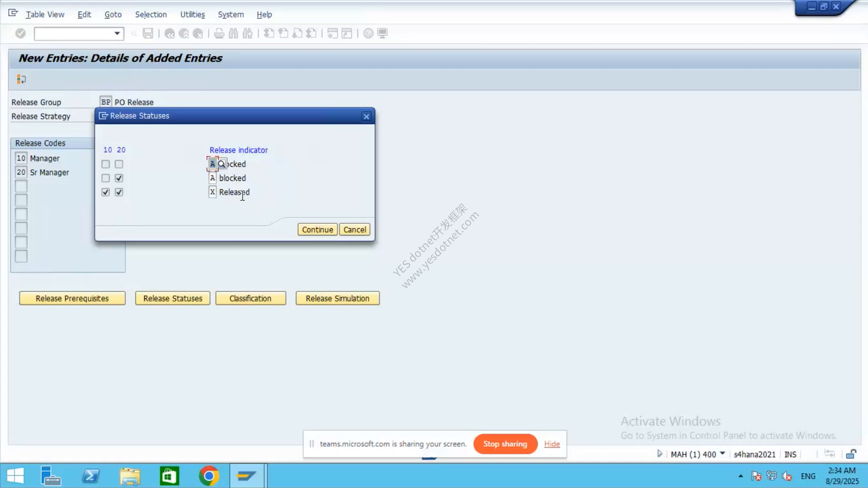Click the green checkmark Enter icon
Screen dimensions: 868x488
(20, 33)
